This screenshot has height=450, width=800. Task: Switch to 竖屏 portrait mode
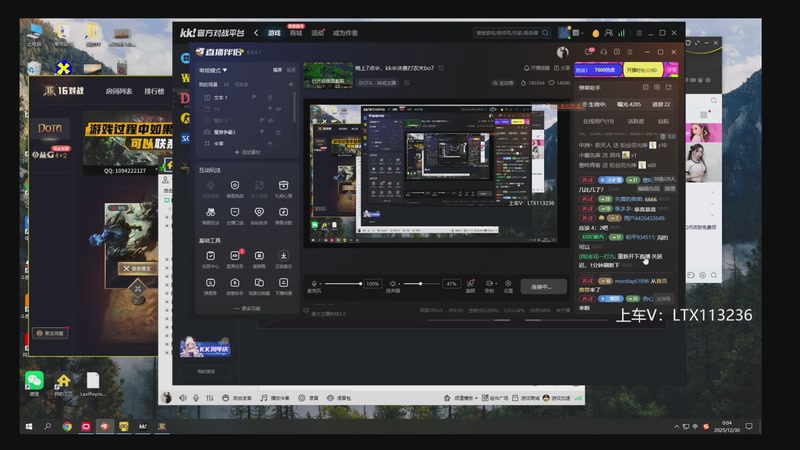(x=291, y=70)
